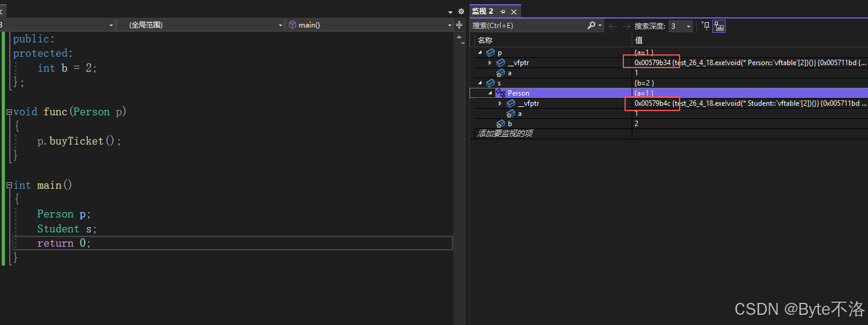
Task: Collapse the int main code block
Action: pos(9,185)
